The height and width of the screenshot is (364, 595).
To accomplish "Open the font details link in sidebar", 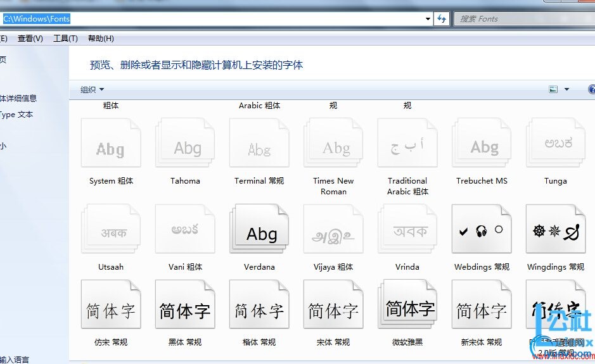I will (18, 99).
